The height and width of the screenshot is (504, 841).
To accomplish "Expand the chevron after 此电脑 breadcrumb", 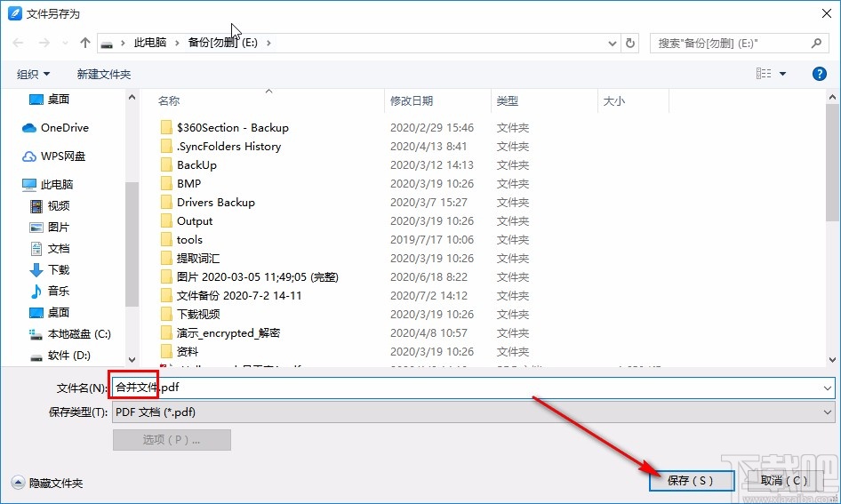I will pyautogui.click(x=177, y=43).
